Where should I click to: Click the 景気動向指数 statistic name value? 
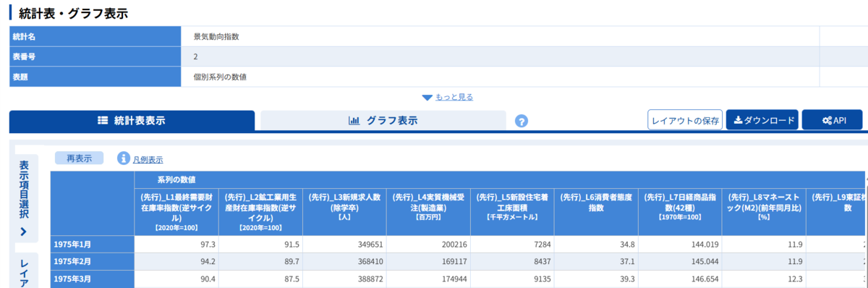coord(216,36)
